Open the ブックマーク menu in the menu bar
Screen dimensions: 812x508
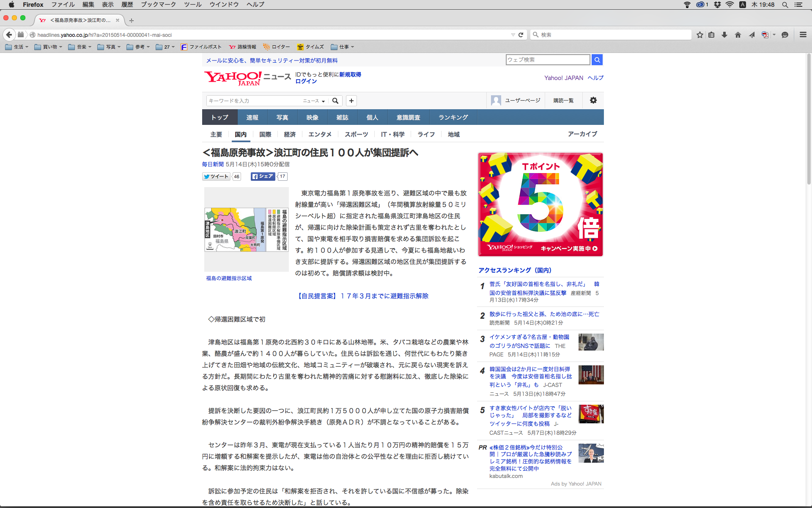click(x=158, y=5)
